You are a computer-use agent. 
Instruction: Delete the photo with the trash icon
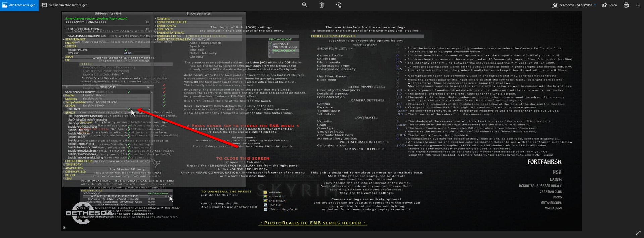(322, 5)
